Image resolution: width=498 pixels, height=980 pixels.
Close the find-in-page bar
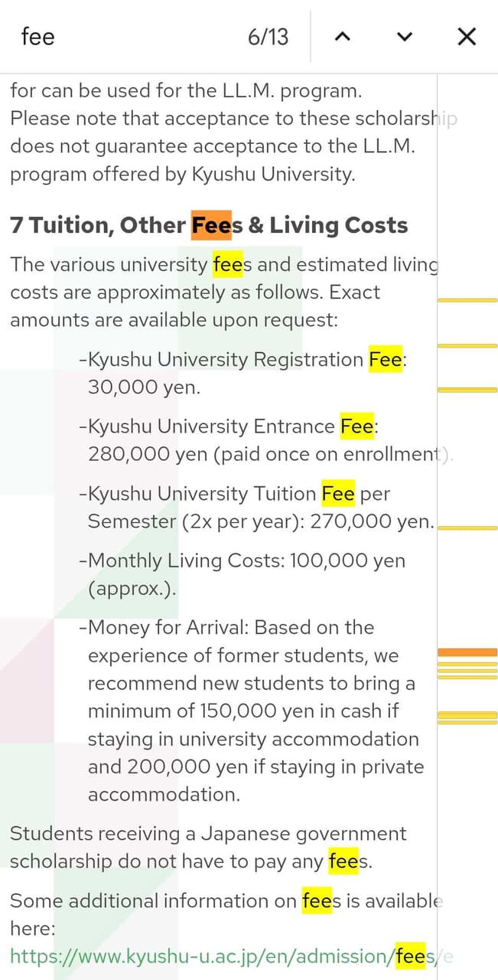click(x=467, y=37)
